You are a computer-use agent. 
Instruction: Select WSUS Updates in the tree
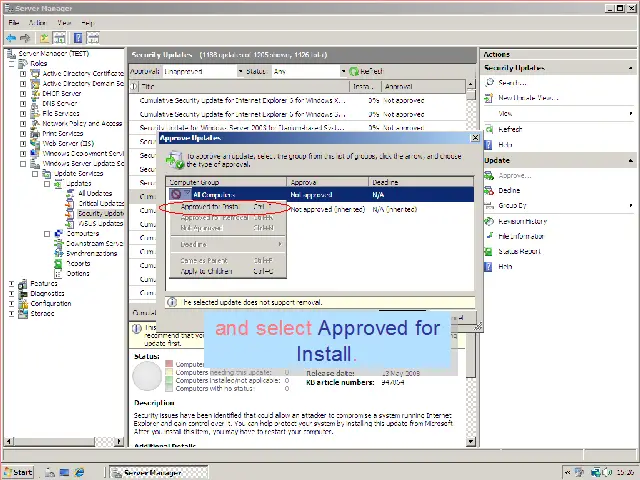click(x=100, y=223)
